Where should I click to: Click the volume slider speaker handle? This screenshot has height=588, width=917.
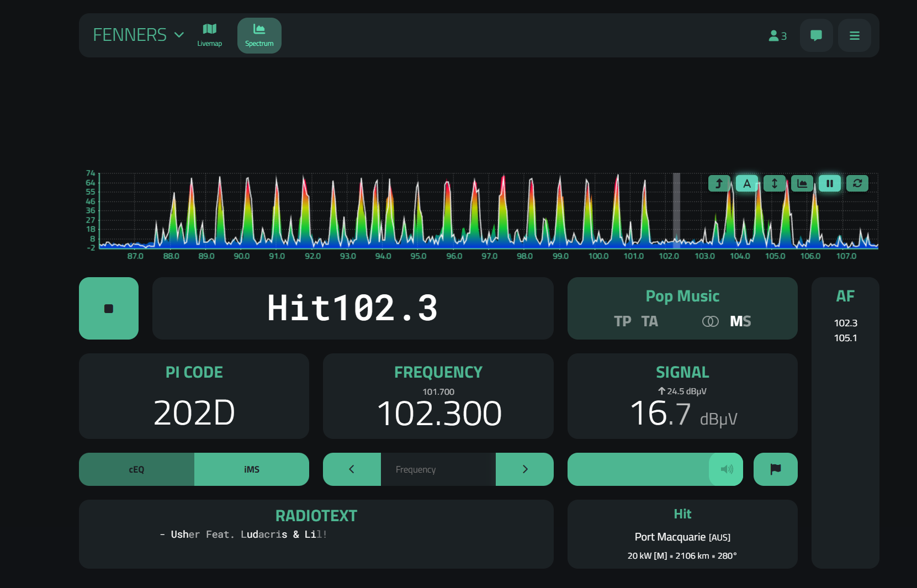tap(726, 469)
